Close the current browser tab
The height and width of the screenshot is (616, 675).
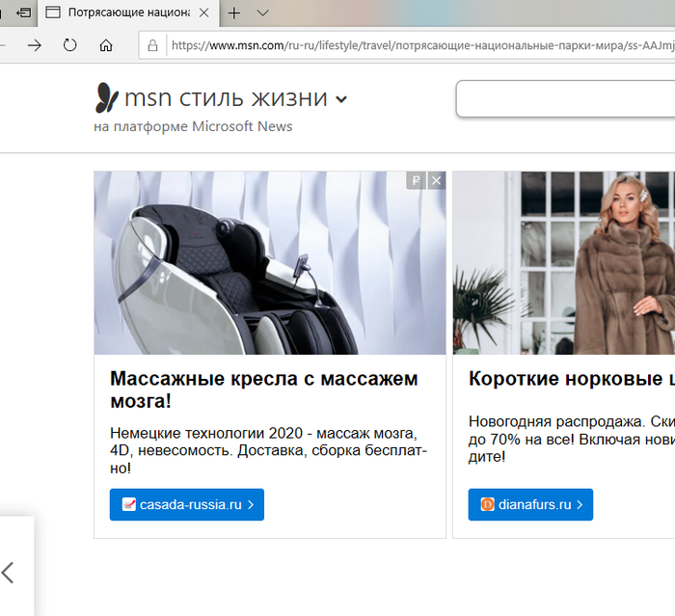pos(204,13)
